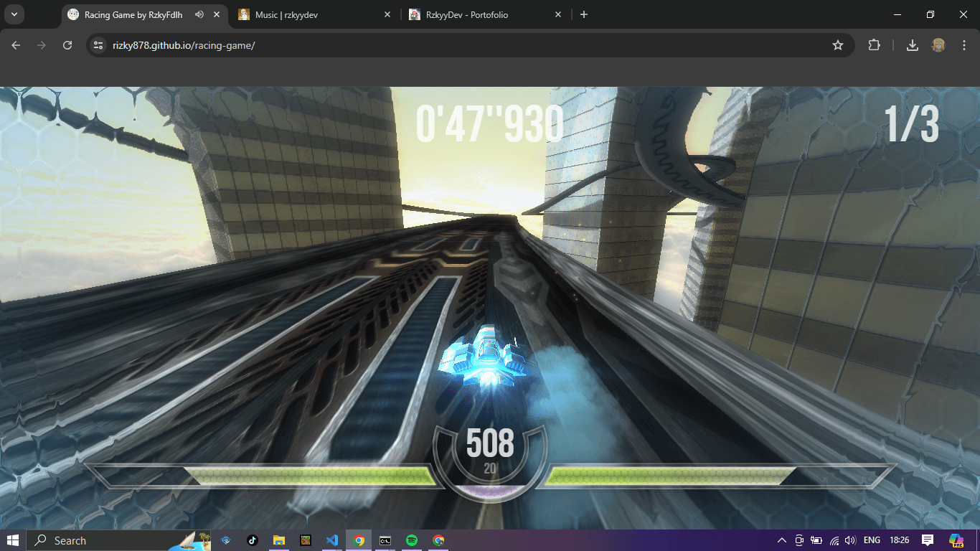Close the RzkyyDev - Portofolio tab
This screenshot has width=980, height=551.
point(558,14)
